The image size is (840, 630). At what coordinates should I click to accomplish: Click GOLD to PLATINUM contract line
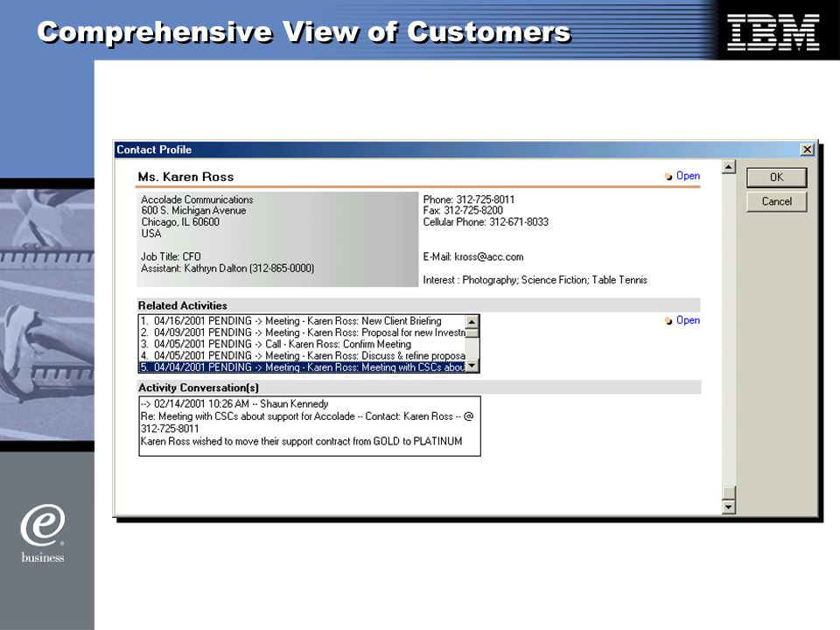point(301,441)
